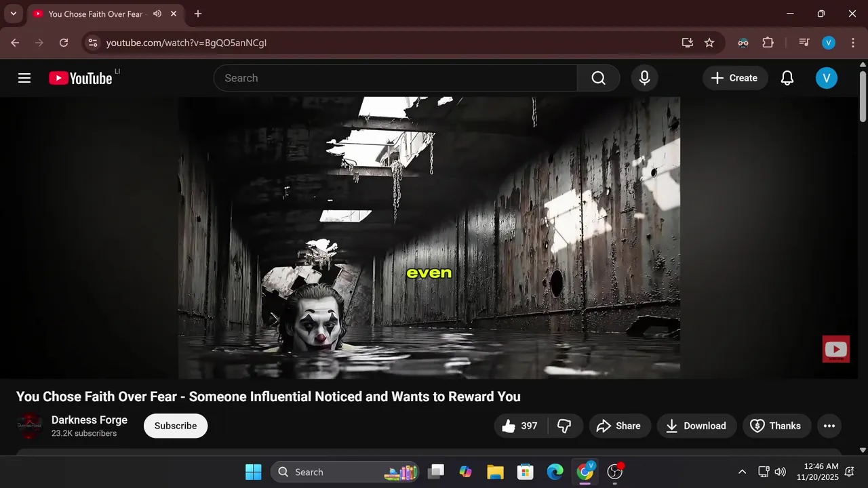Open OBS Studio from the taskbar
868x488 pixels.
coord(615,472)
